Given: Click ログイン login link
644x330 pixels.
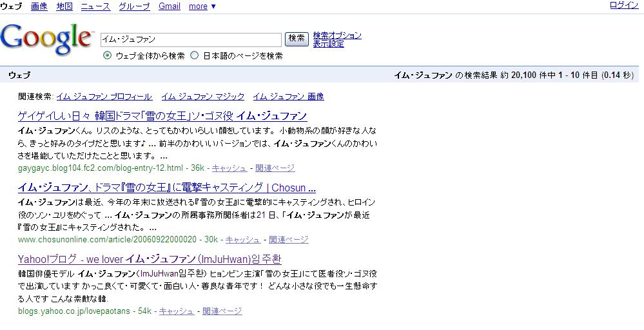Looking at the screenshot, I should click(x=624, y=5).
